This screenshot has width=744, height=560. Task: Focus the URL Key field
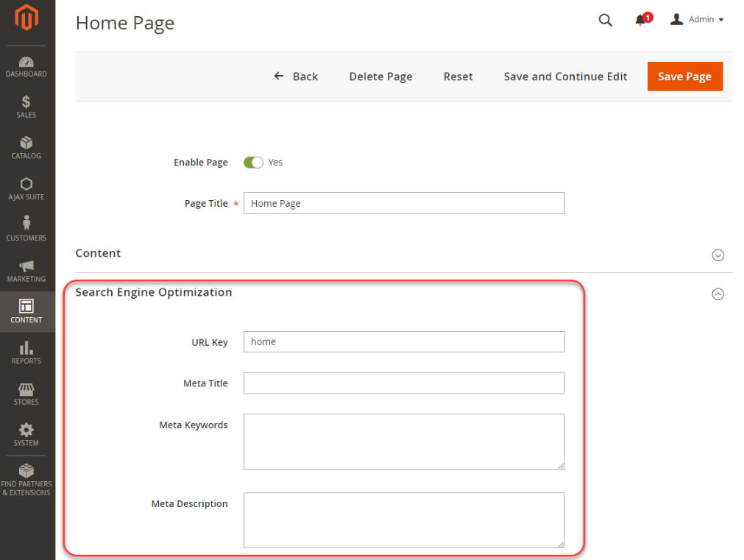pos(404,341)
